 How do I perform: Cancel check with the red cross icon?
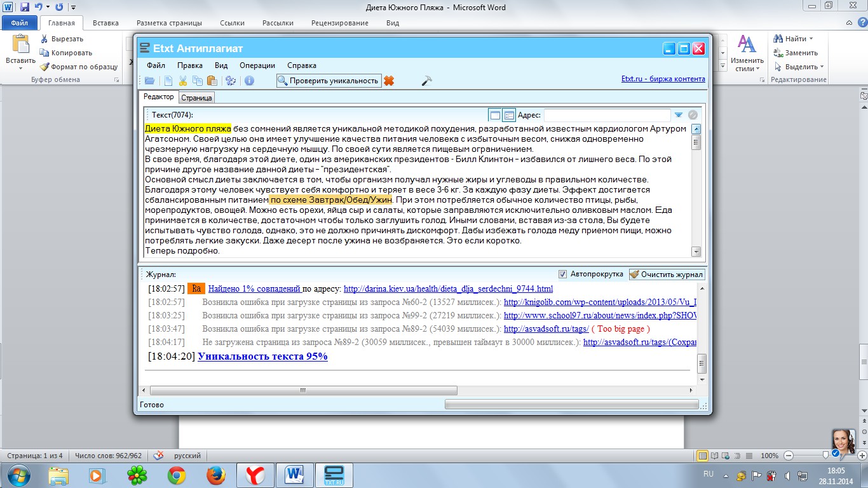click(x=389, y=81)
